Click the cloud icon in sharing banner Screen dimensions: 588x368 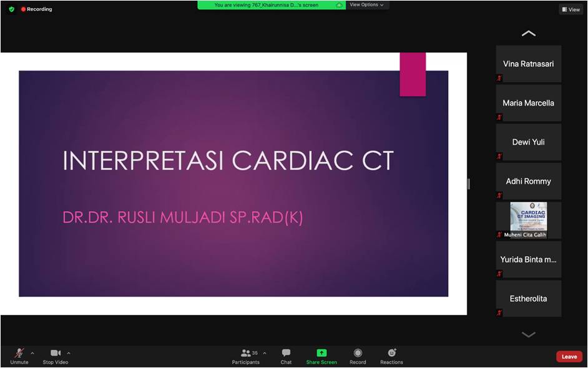[339, 5]
